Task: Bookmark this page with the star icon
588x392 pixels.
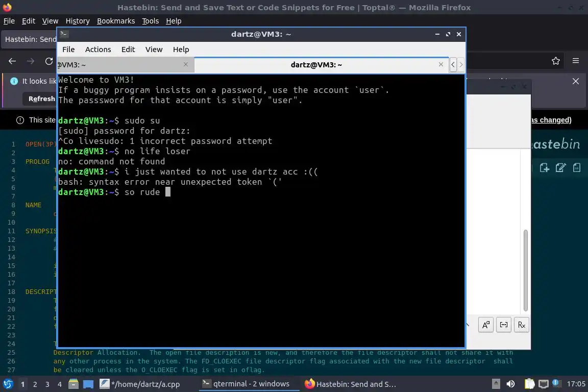Action: pos(556,61)
